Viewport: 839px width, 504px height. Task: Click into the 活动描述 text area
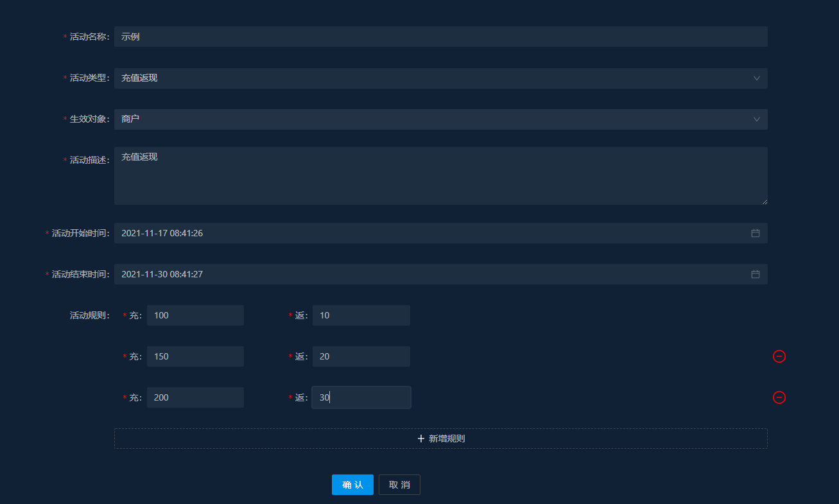pos(440,176)
